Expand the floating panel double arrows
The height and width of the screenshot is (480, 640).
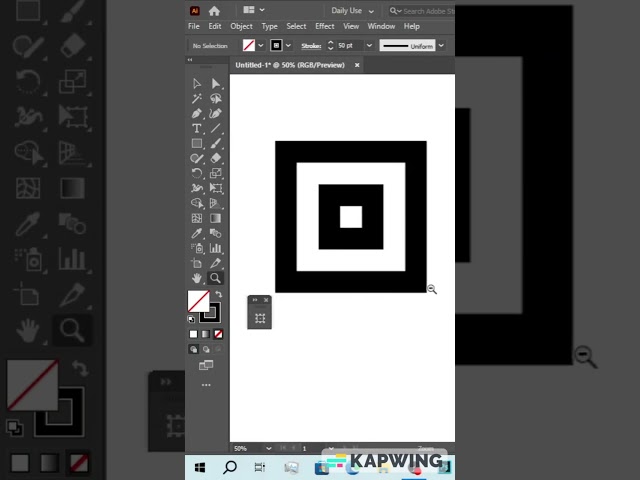[x=255, y=300]
